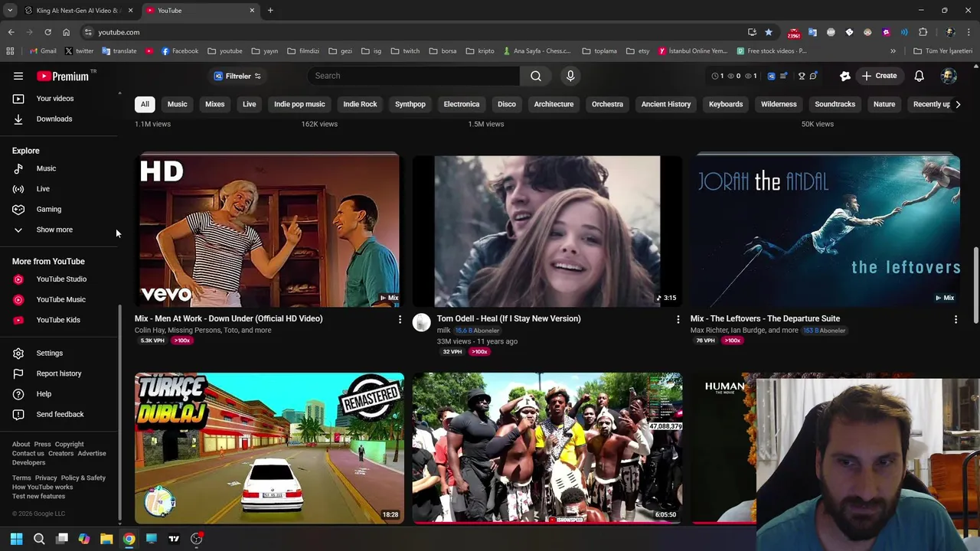The width and height of the screenshot is (980, 551).
Task: Reload the page
Action: pyautogui.click(x=47, y=32)
